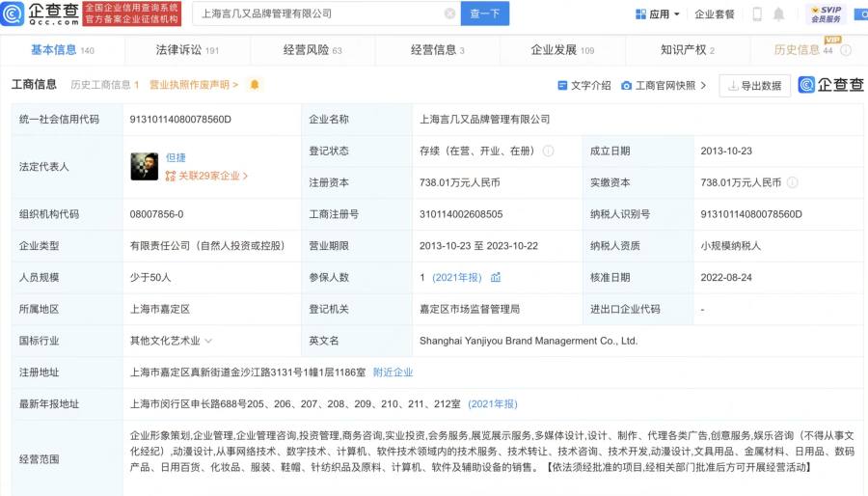
Task: Click 附近企业 link by registered address
Action: coord(393,372)
